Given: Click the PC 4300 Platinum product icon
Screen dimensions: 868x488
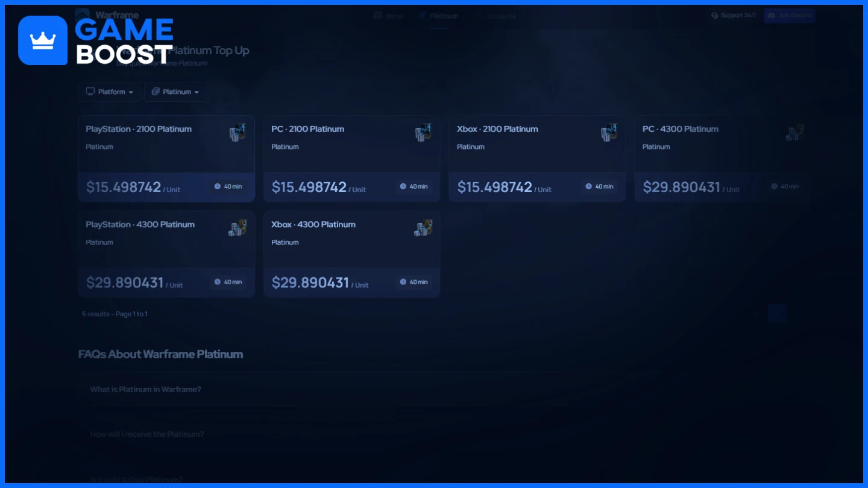Looking at the screenshot, I should [x=795, y=133].
